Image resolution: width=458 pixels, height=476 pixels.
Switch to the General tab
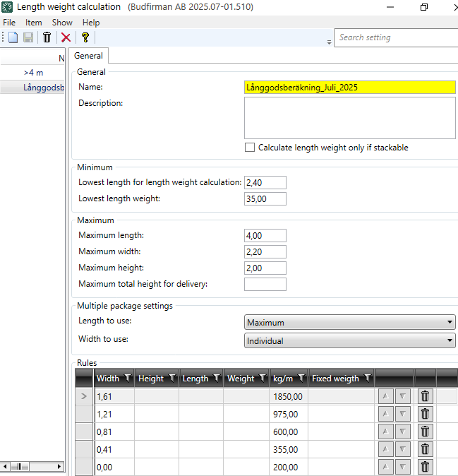pos(89,56)
